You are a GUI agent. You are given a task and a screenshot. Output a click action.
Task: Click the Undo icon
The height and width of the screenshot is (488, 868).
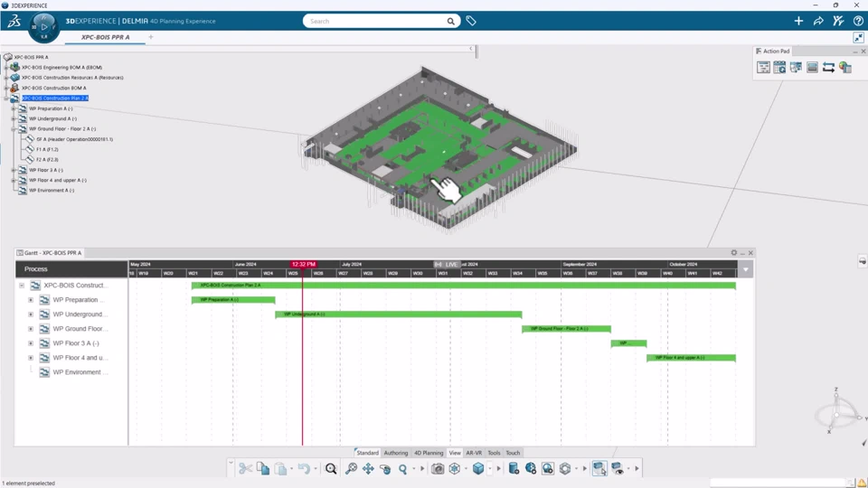point(304,469)
